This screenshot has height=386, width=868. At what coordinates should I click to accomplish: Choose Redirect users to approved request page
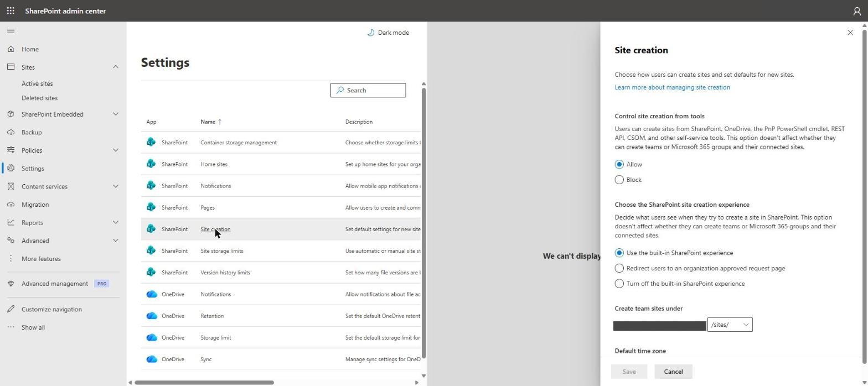tap(619, 268)
